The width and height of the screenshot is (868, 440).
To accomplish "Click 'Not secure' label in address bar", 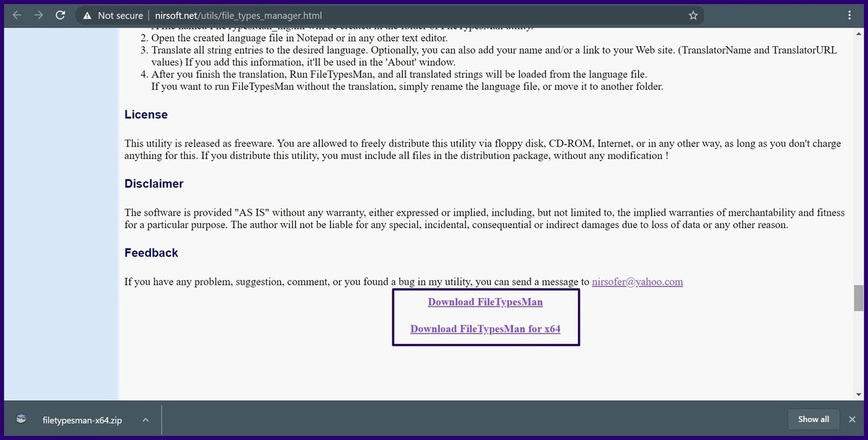I will (x=120, y=16).
